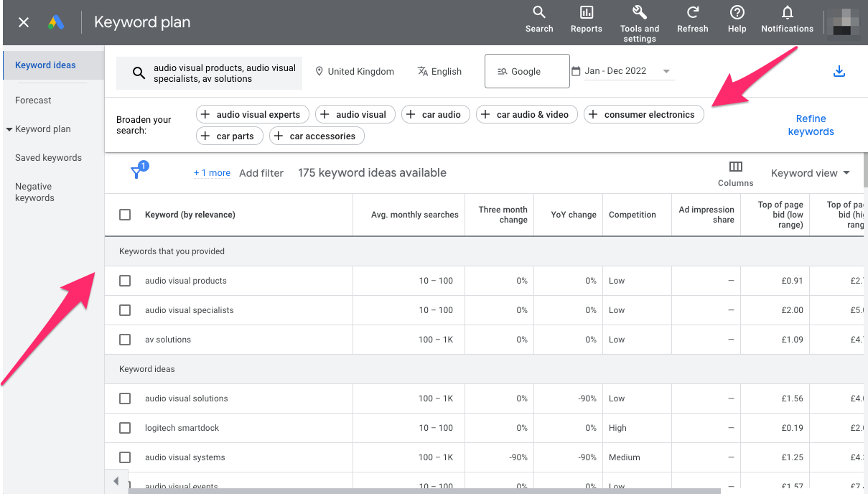Add 'audio visual experts' broaden chip
Viewport: 868px width, 494px height.
[253, 114]
